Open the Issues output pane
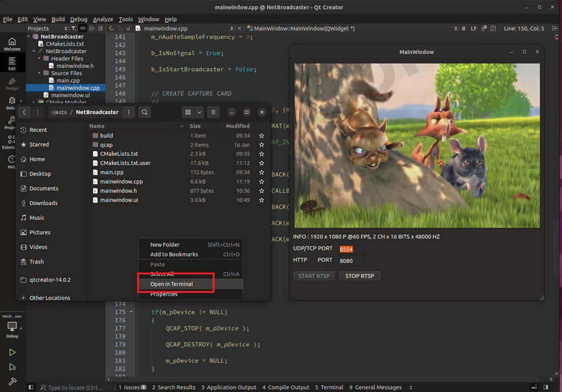 [x=132, y=387]
